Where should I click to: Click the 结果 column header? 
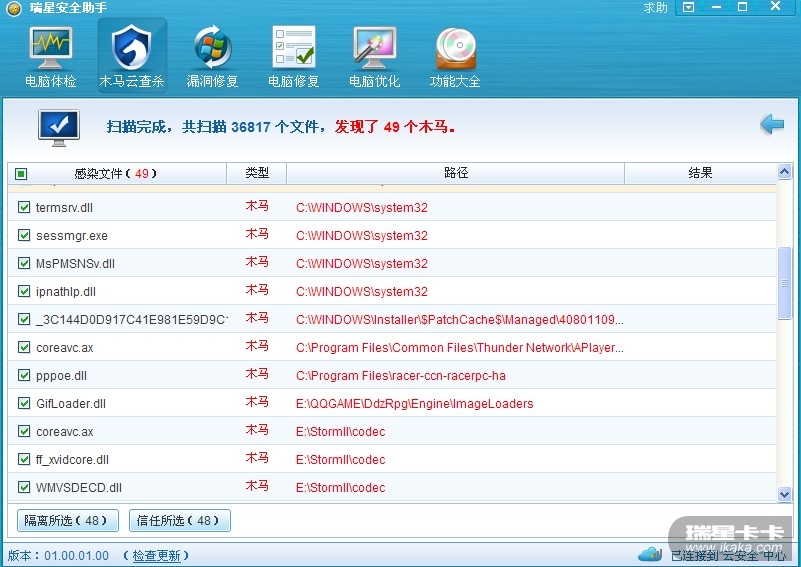click(700, 174)
